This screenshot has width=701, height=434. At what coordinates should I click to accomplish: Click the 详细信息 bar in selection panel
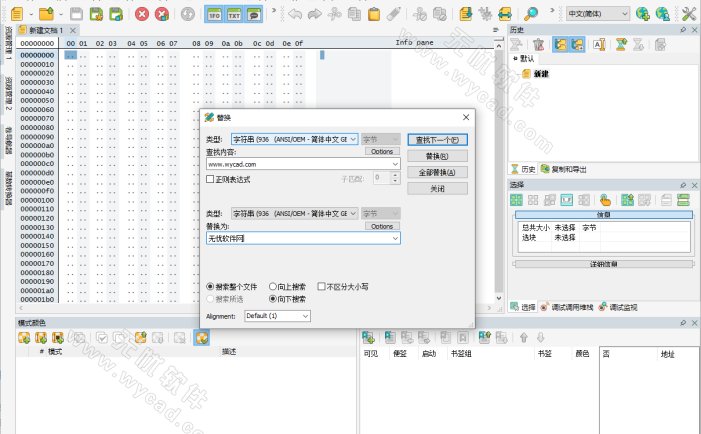tap(603, 264)
